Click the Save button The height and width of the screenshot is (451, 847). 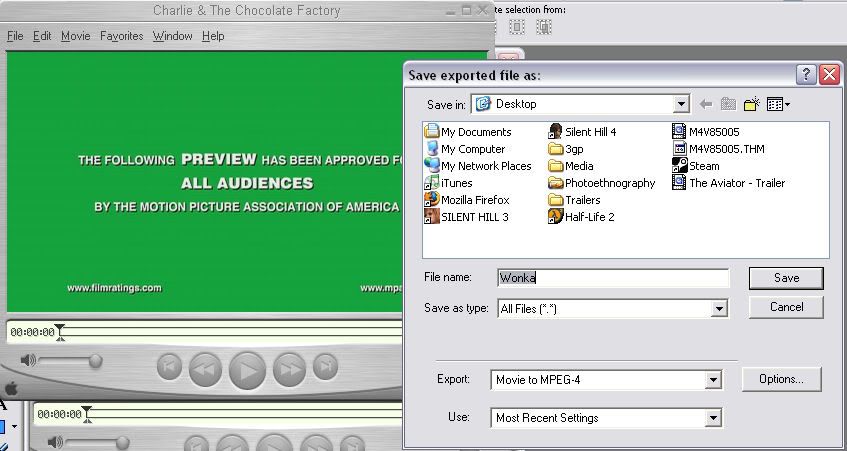coord(786,278)
